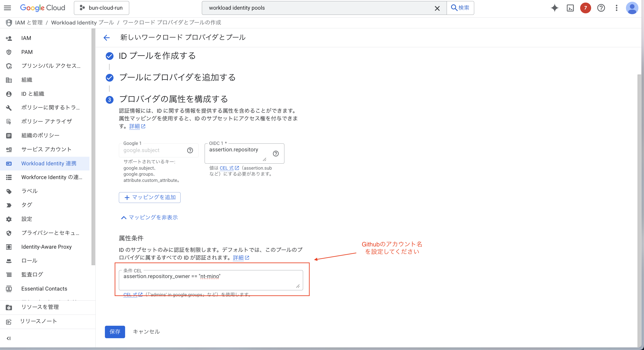
Task: Open サービス アカウント in the sidebar
Action: (46, 149)
